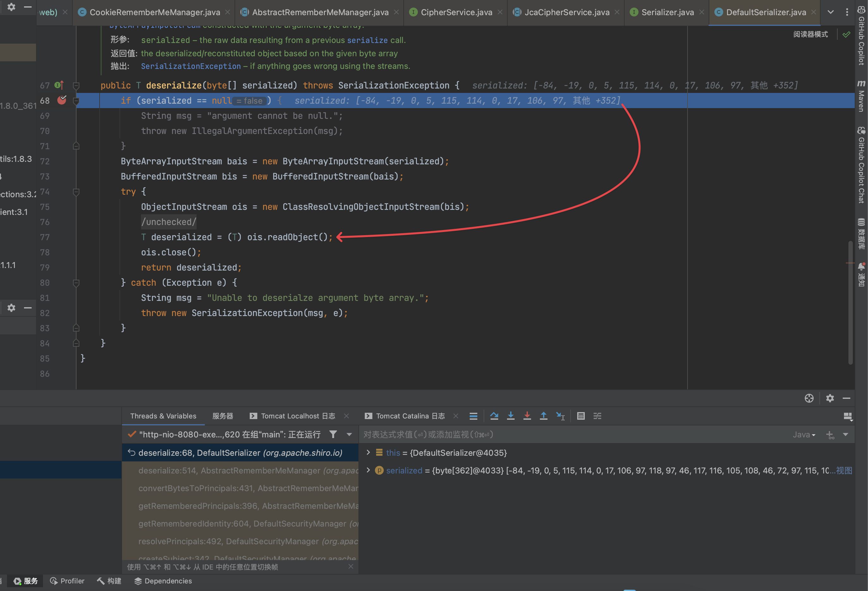The width and height of the screenshot is (868, 591).
Task: Expand the 'this' variable node
Action: pyautogui.click(x=368, y=453)
